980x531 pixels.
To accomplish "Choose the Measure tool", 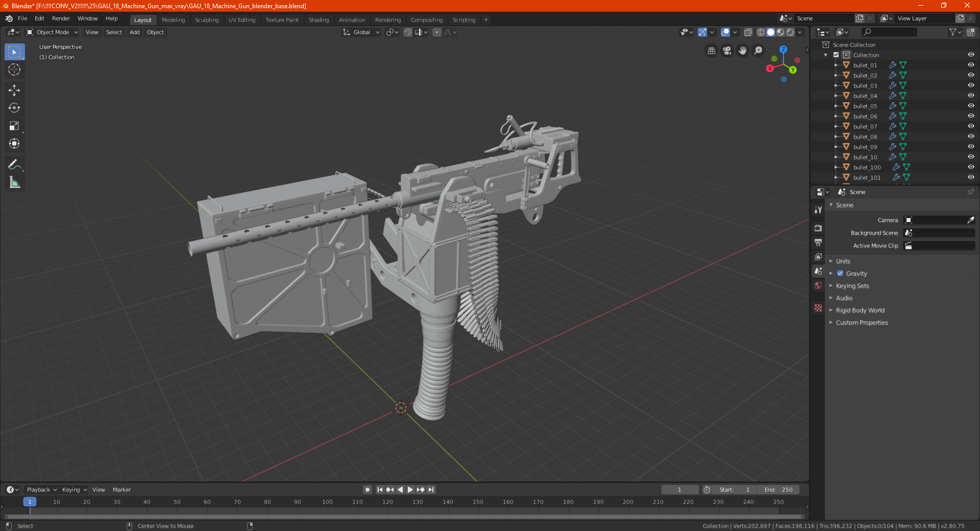I will click(14, 182).
